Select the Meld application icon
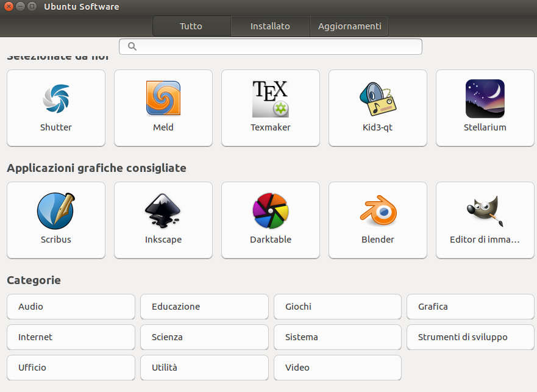537x392 pixels. point(163,99)
